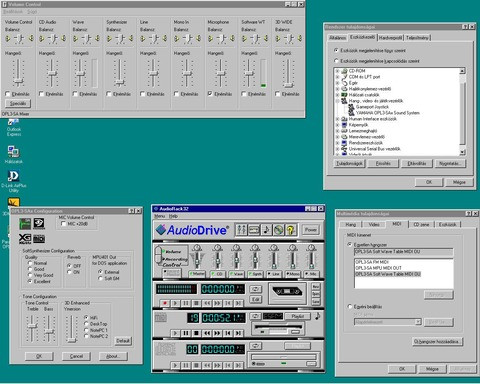The height and width of the screenshot is (384, 480).
Task: Click the CD disc icon in AudioDrive toolbar
Action: [278, 230]
